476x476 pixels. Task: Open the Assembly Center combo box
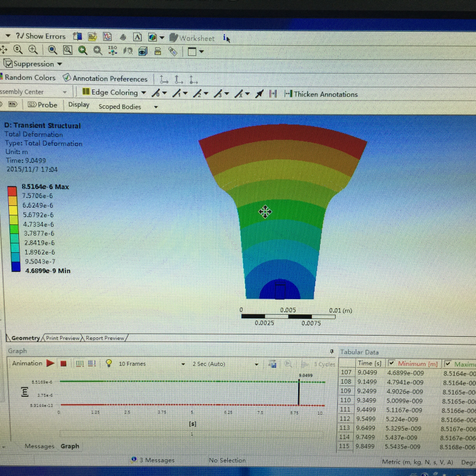coord(33,92)
